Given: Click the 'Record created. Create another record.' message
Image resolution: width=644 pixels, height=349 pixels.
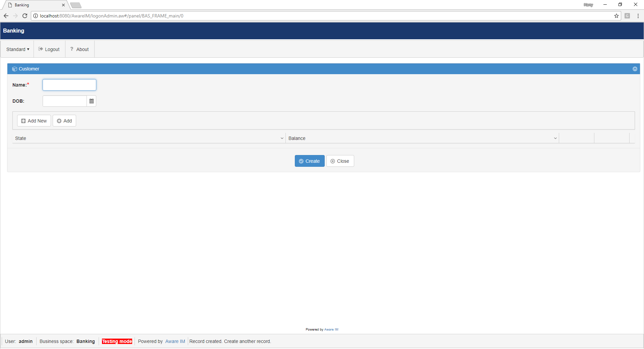Looking at the screenshot, I should point(230,341).
